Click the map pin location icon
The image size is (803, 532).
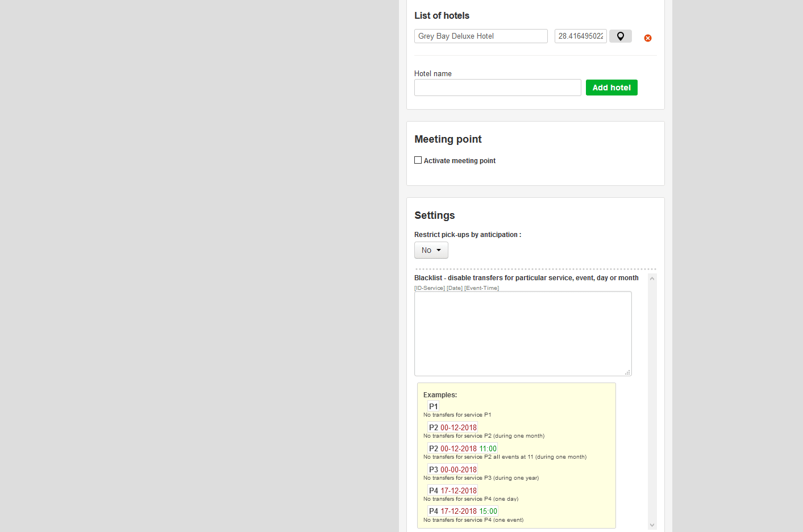[620, 36]
